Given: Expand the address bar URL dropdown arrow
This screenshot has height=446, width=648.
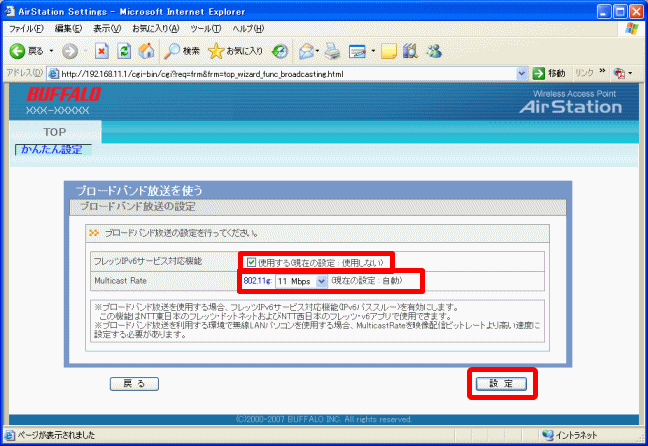Looking at the screenshot, I should coord(522,73).
